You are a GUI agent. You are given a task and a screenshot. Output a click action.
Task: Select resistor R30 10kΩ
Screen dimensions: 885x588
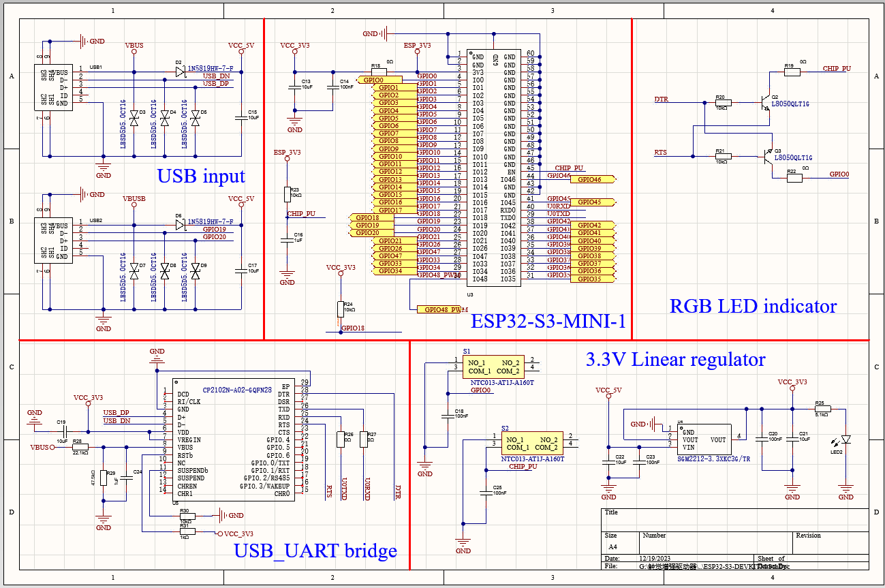click(187, 516)
